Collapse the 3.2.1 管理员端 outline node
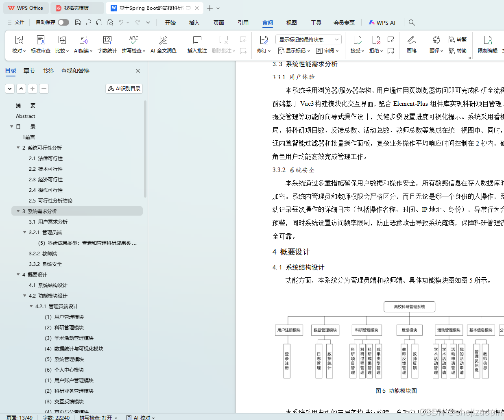504x420 pixels. 25,232
